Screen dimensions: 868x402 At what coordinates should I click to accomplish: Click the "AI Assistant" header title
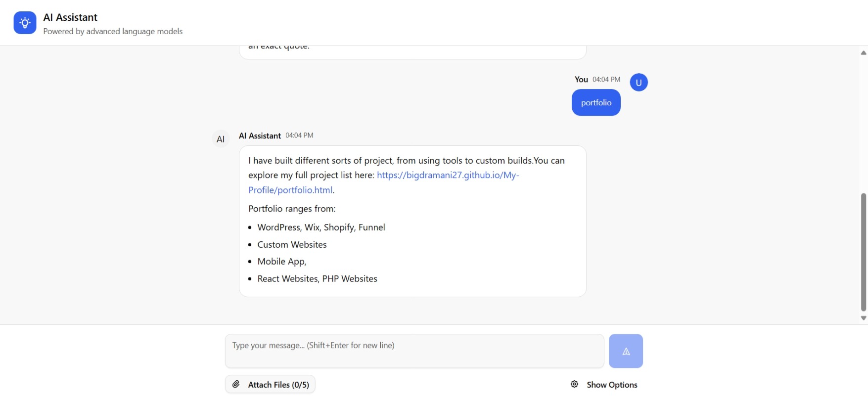click(x=70, y=17)
